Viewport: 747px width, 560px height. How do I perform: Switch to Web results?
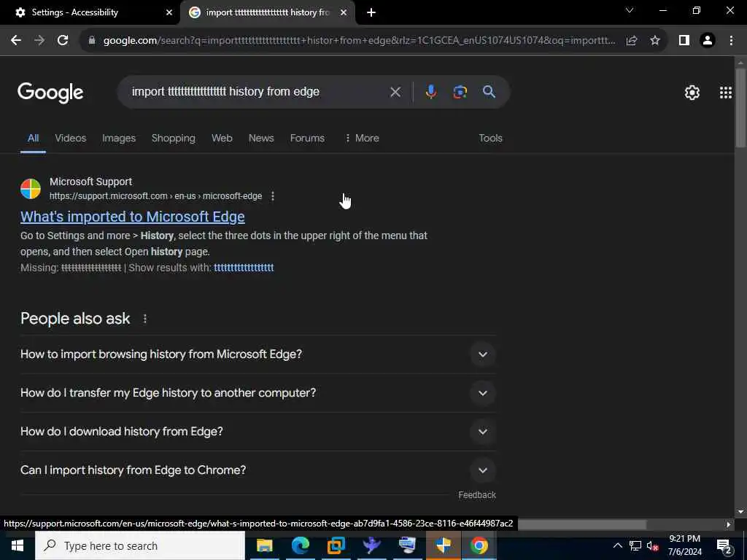coord(222,138)
